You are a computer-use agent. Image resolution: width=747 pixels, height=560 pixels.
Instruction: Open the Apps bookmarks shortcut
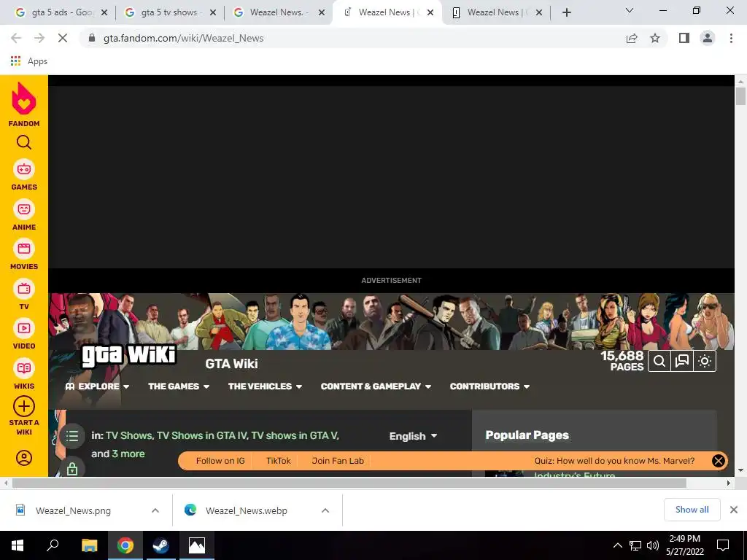[28, 61]
